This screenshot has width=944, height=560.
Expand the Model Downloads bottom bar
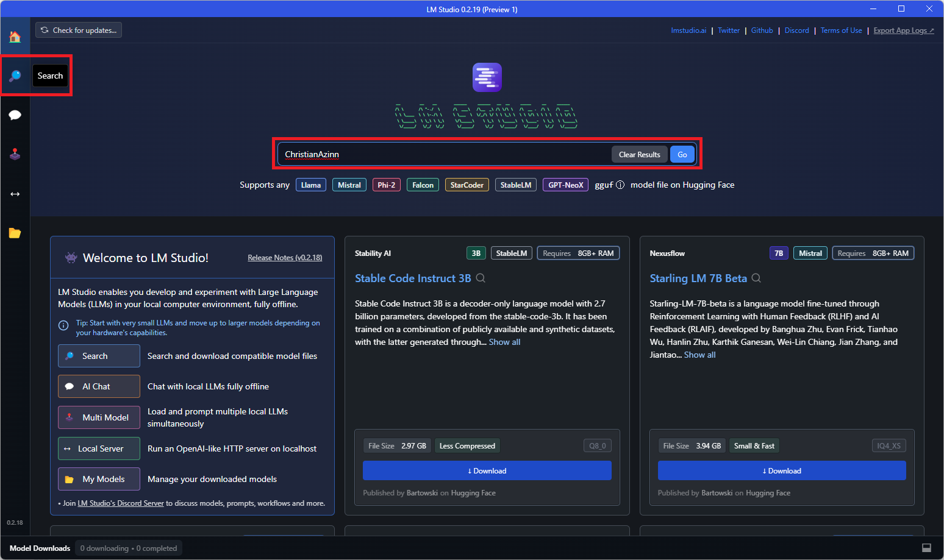[x=40, y=548]
